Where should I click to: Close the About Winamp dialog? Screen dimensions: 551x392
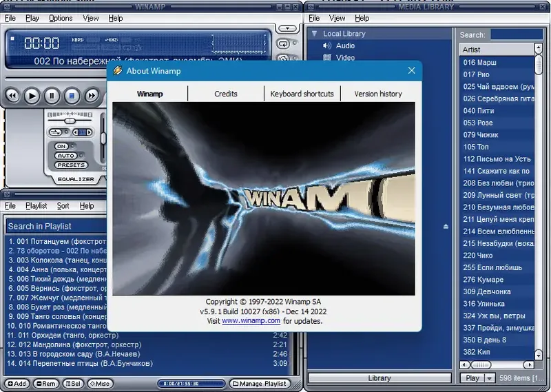(411, 71)
